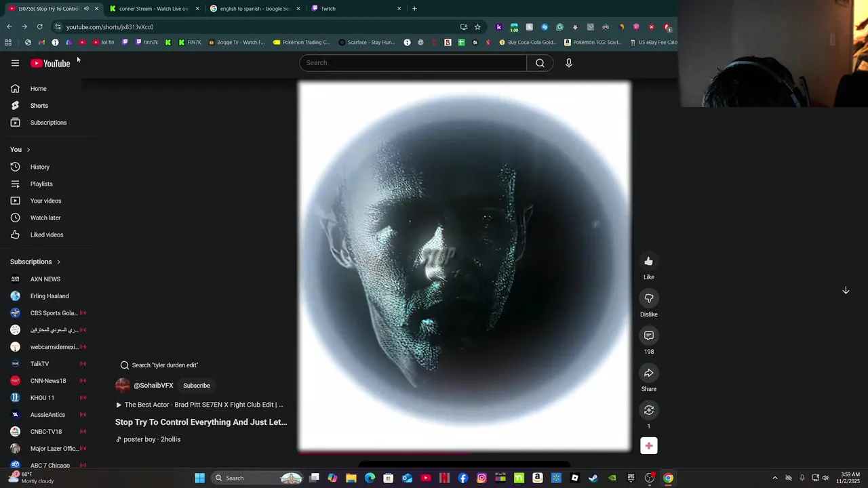
Task: Focus the YouTube search input field
Action: (x=413, y=63)
